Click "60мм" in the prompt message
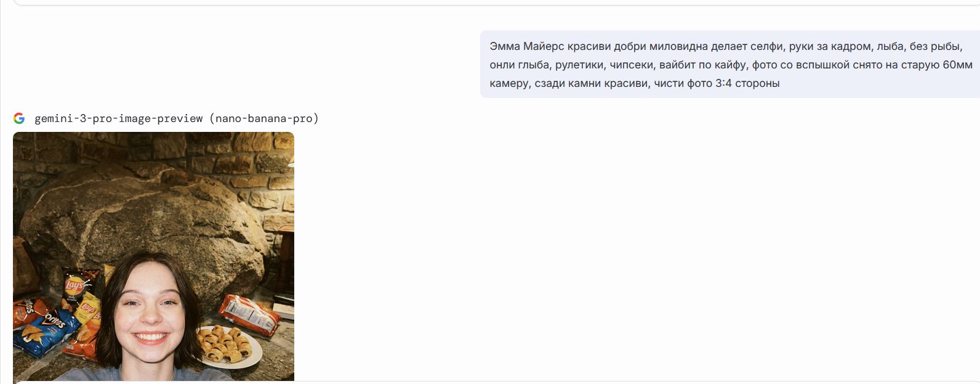The width and height of the screenshot is (980, 384). point(957,65)
